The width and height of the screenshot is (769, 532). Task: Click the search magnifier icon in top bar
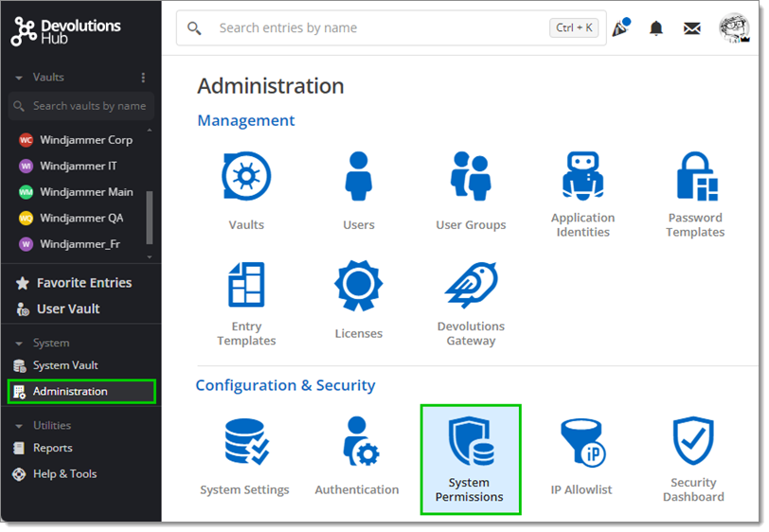coord(194,28)
